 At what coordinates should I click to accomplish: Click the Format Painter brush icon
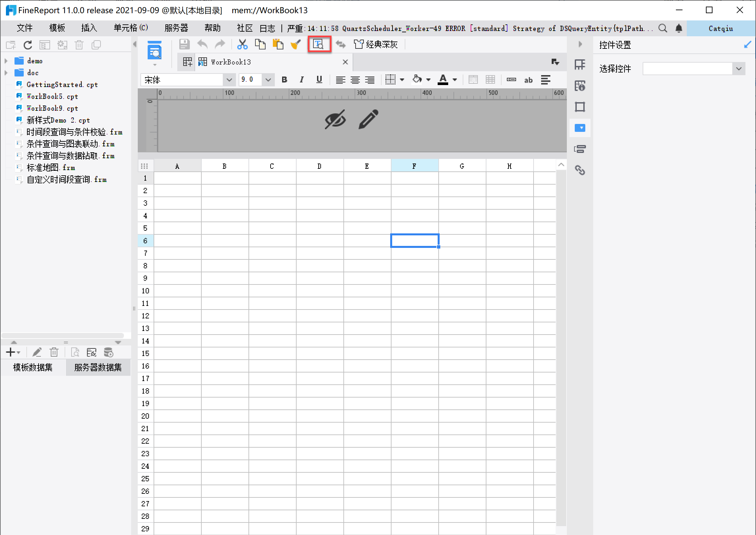click(x=296, y=44)
